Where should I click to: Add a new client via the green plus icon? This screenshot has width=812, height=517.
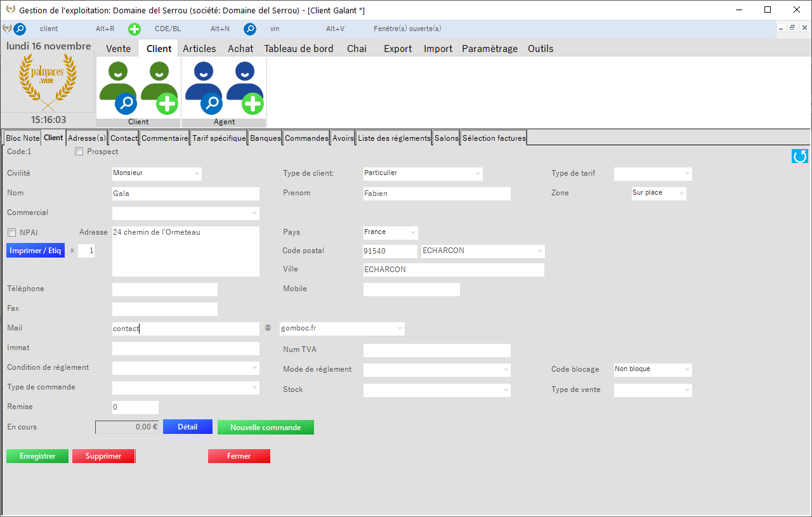pyautogui.click(x=134, y=29)
